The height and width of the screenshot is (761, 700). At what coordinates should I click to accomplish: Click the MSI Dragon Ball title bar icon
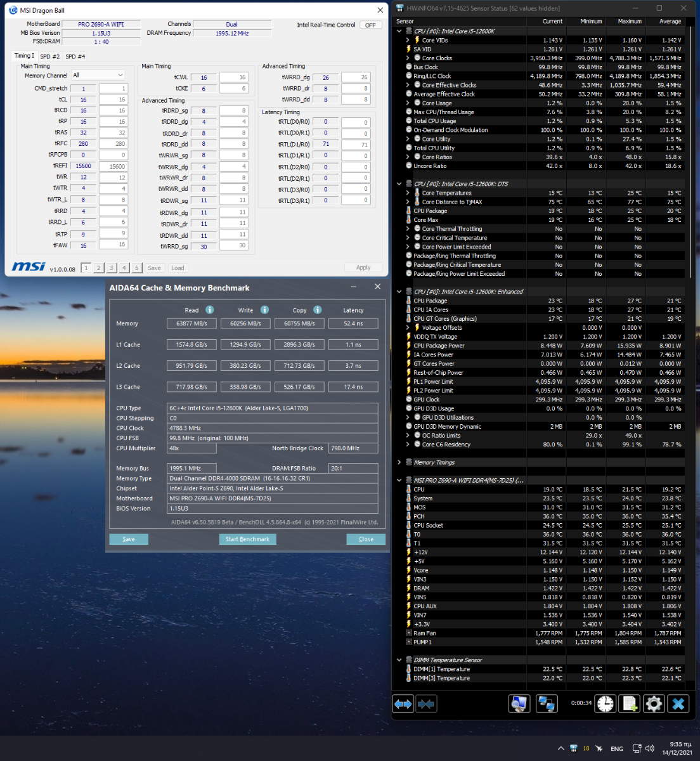(x=14, y=10)
